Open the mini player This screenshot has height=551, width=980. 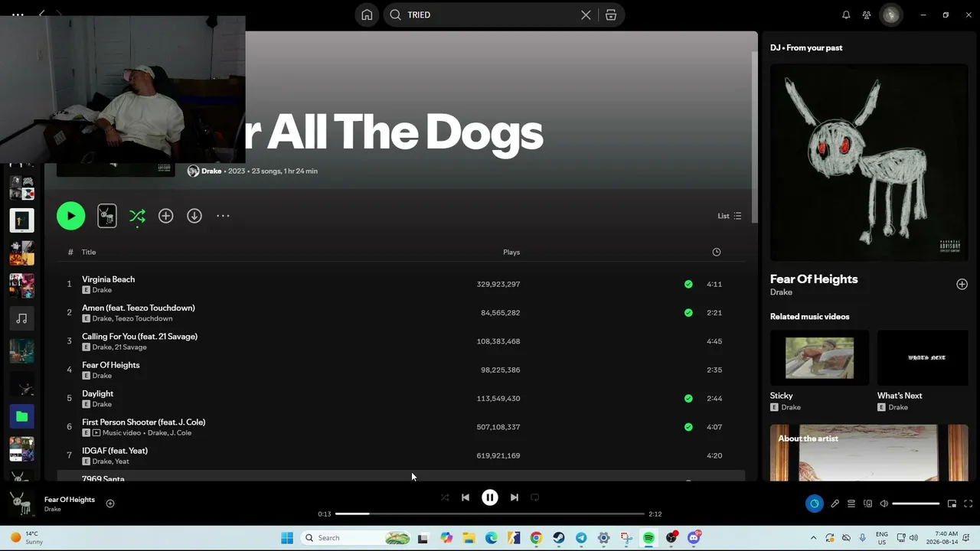pyautogui.click(x=952, y=504)
